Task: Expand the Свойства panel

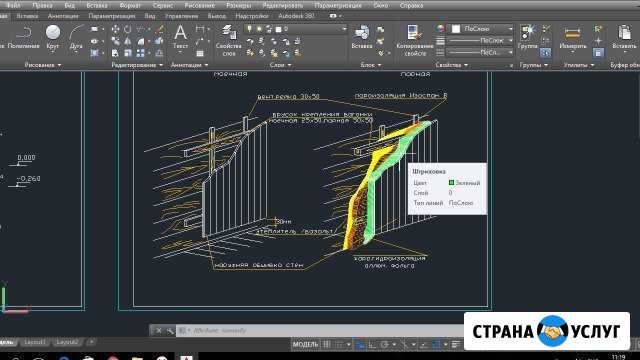Action: pos(451,65)
